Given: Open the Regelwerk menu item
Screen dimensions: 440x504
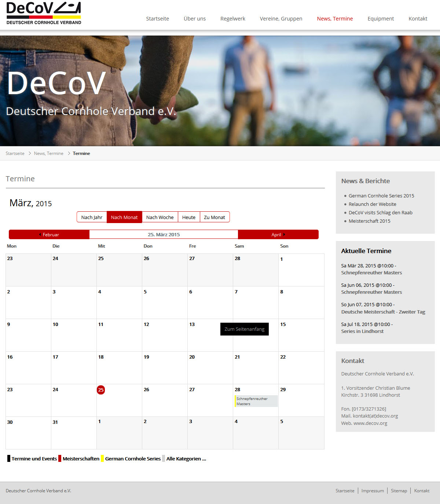Looking at the screenshot, I should coord(233,19).
